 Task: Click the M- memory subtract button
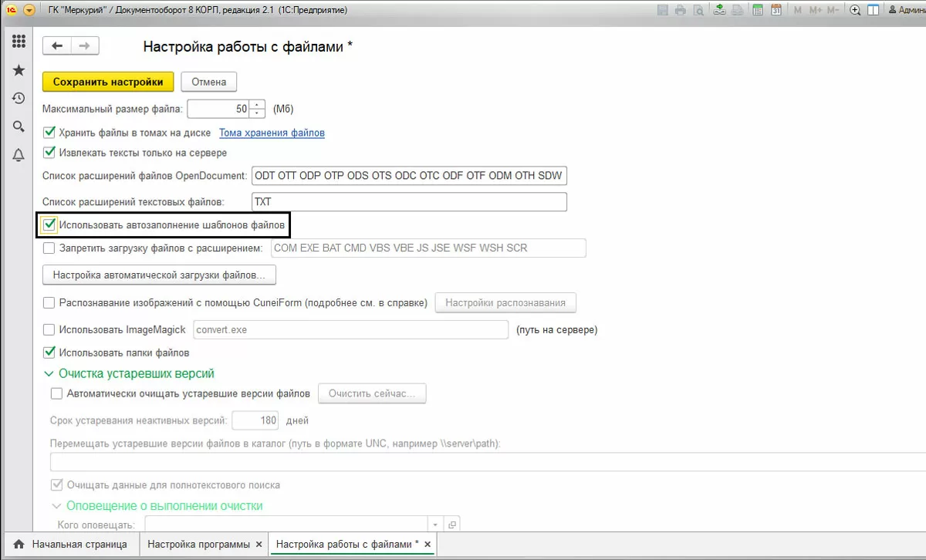pos(833,10)
